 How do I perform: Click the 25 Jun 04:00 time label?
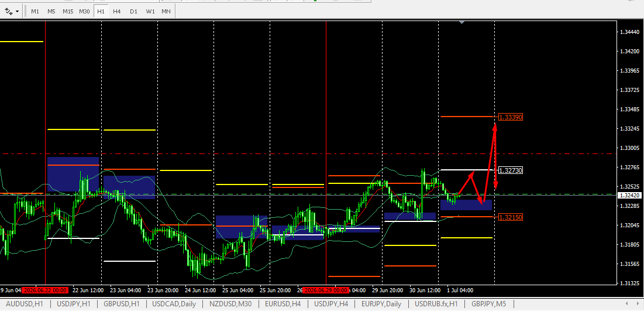[238, 291]
